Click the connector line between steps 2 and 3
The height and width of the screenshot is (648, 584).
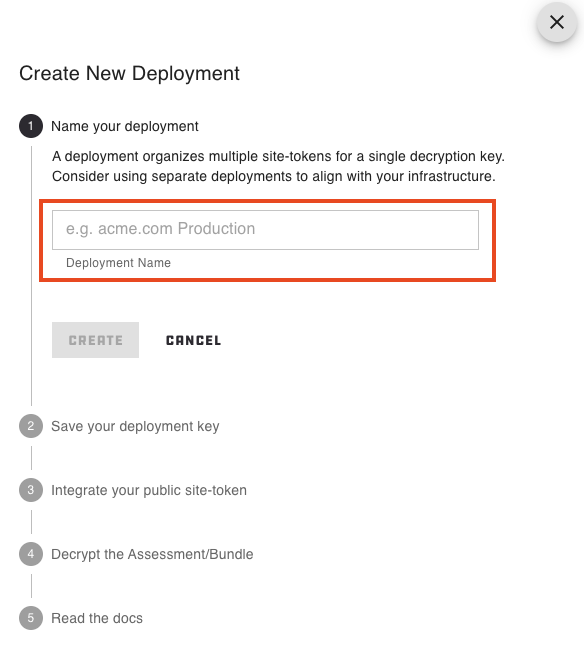click(31, 458)
